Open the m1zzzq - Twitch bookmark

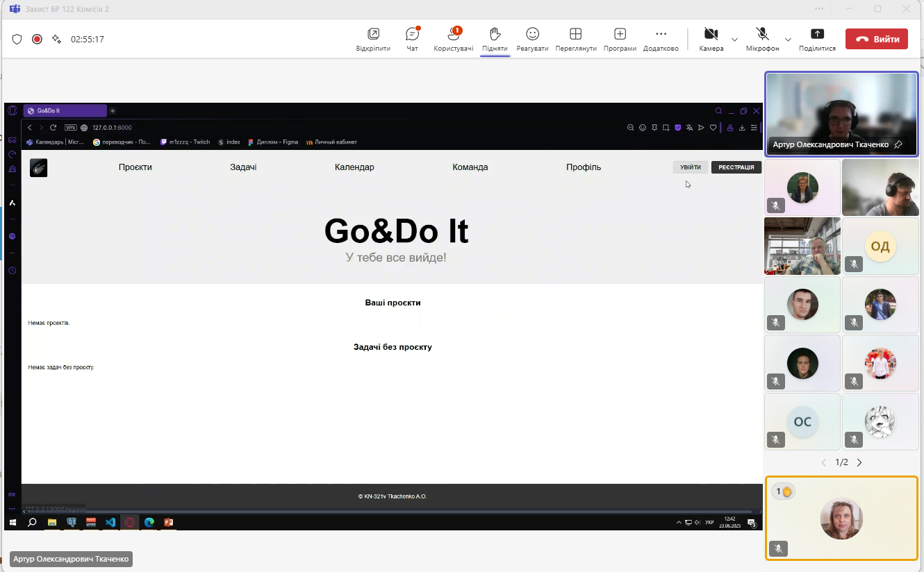(185, 142)
